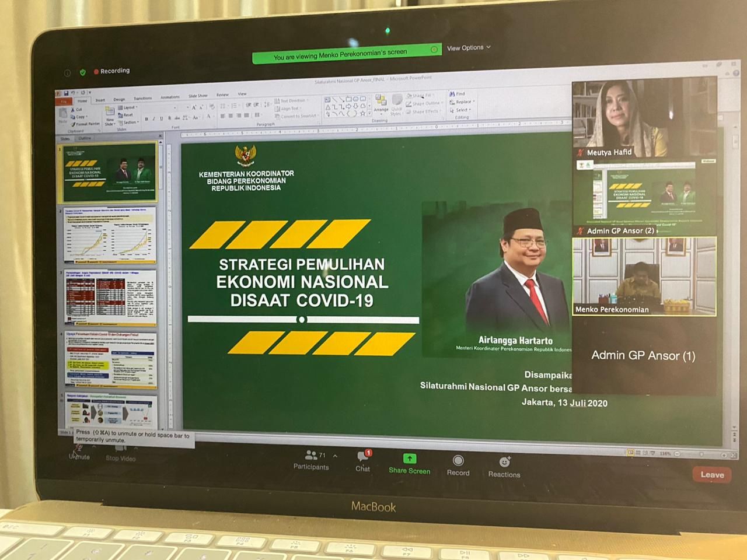Click the meeting info circle icon
Viewport: 747px width, 560px height.
pyautogui.click(x=67, y=73)
